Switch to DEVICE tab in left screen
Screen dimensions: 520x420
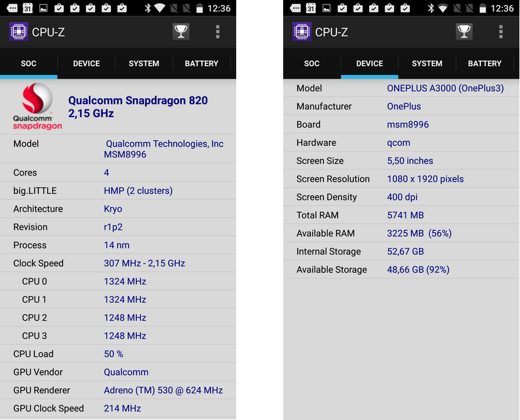click(86, 63)
